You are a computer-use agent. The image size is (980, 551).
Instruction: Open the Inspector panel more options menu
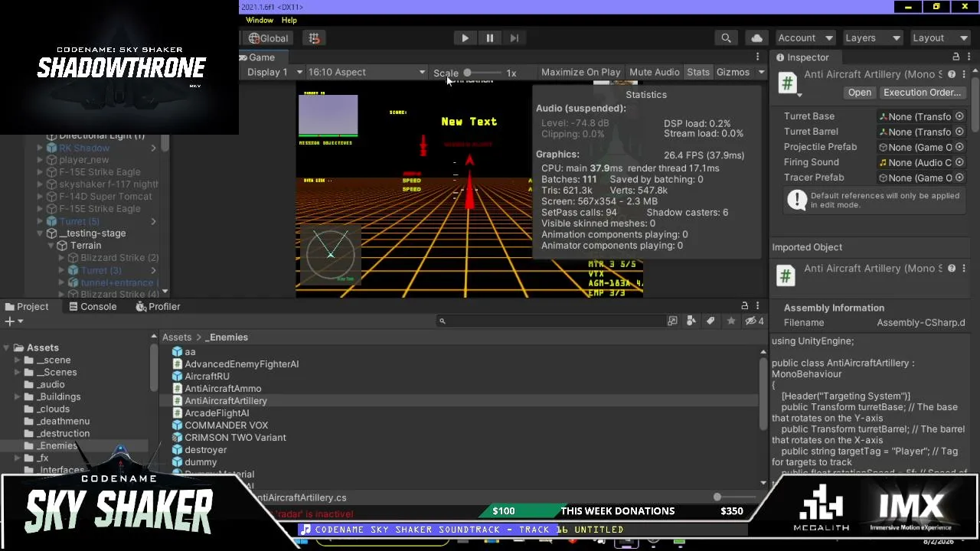click(968, 57)
